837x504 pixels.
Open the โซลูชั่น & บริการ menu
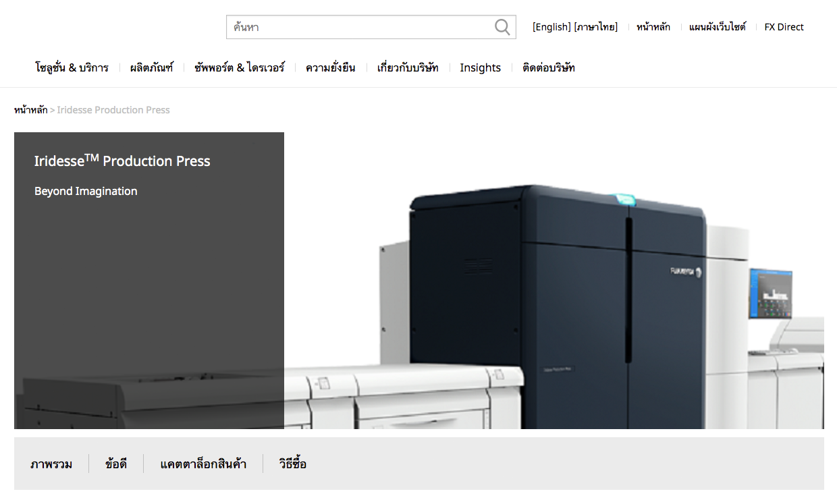click(72, 67)
